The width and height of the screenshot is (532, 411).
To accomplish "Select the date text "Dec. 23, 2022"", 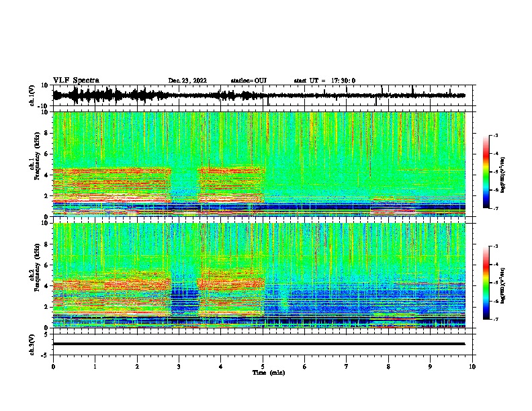I will [187, 81].
